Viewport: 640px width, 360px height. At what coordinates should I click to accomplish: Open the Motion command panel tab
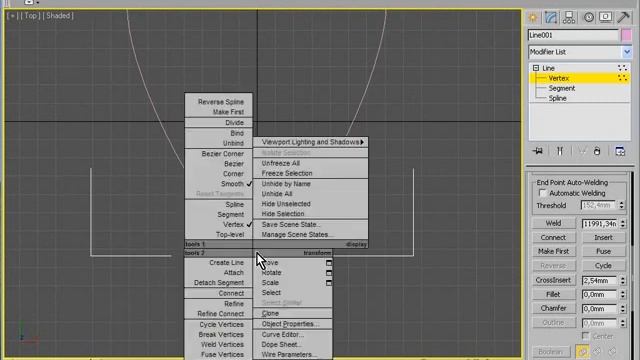coord(589,17)
